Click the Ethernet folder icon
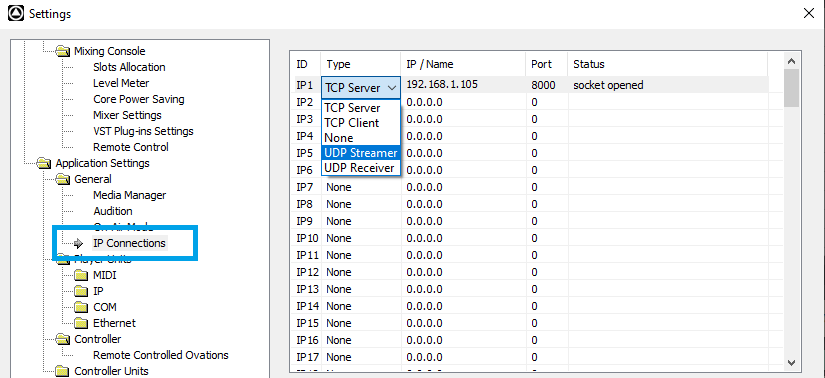Screen dimensions: 825x378 pyautogui.click(x=82, y=323)
